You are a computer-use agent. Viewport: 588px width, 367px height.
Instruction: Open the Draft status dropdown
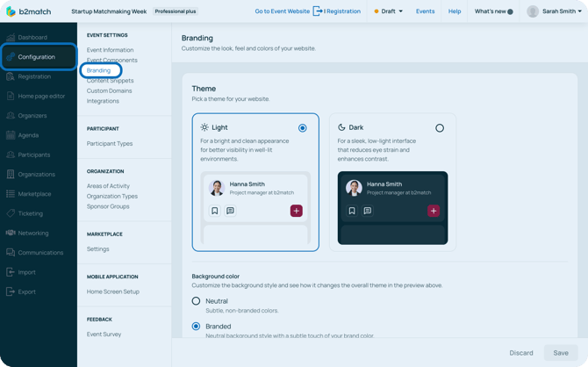pyautogui.click(x=389, y=11)
